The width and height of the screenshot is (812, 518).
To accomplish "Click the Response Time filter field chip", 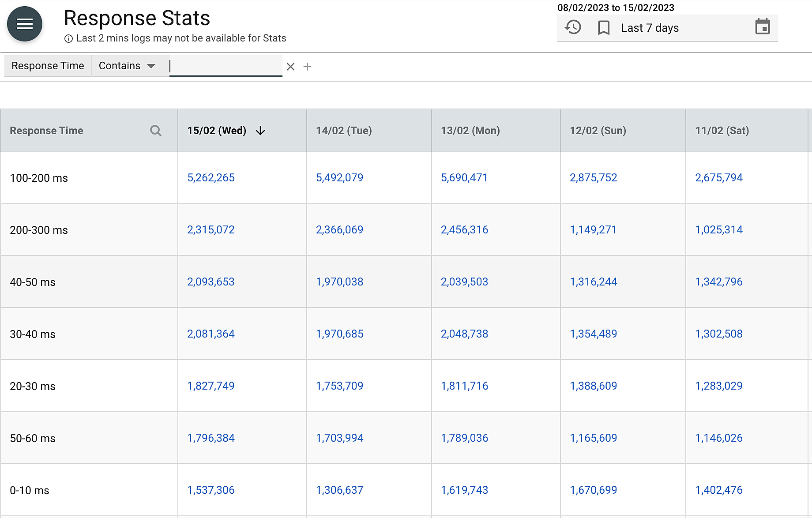I will (48, 66).
